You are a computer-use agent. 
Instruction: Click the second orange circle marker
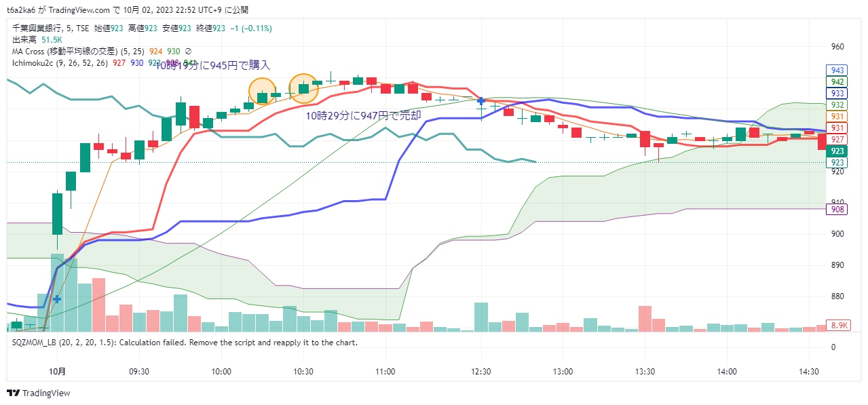click(x=303, y=88)
